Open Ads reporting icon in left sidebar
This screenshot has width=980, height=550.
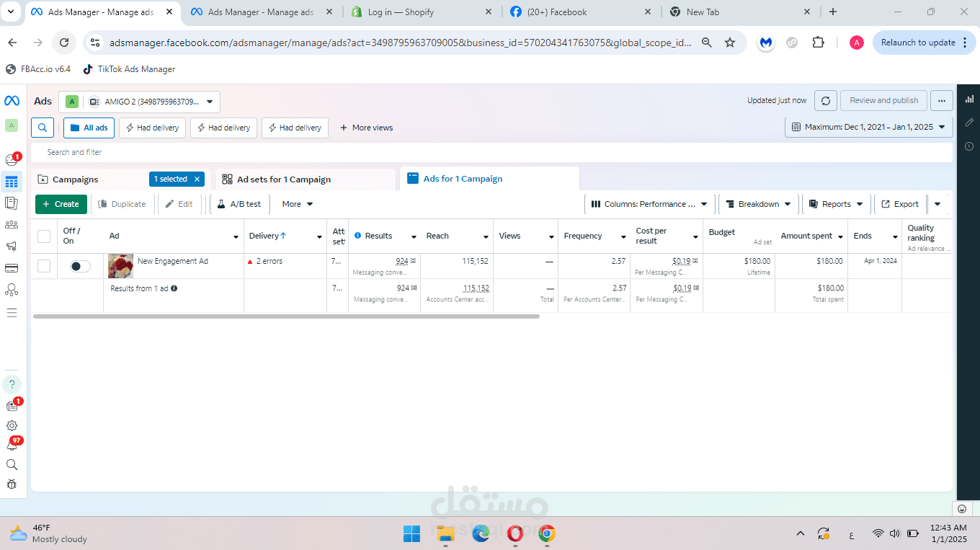(12, 203)
